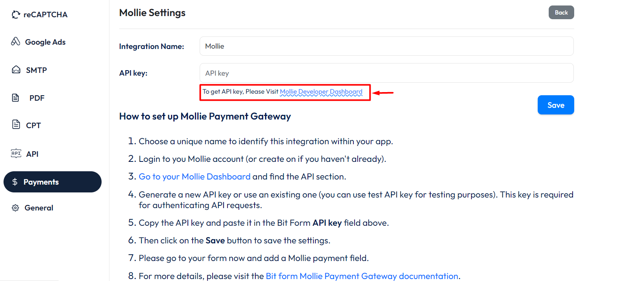Click the API icon in sidebar
The height and width of the screenshot is (281, 644).
pos(16,153)
